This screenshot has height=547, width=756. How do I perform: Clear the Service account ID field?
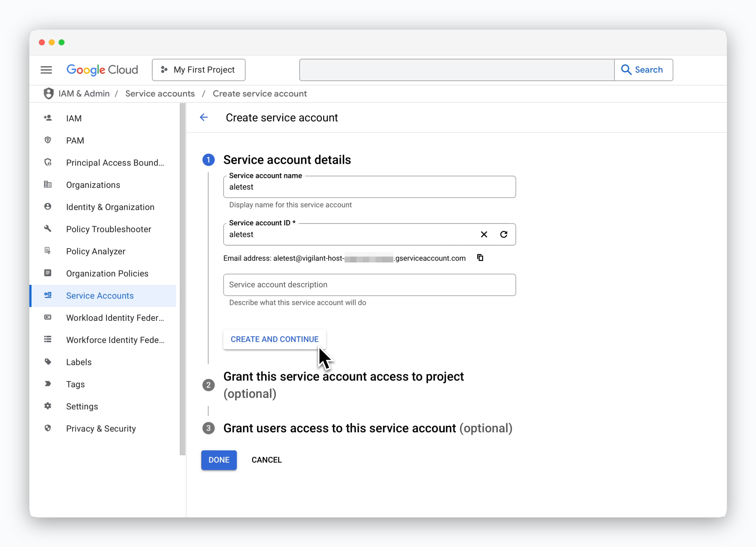pos(484,235)
